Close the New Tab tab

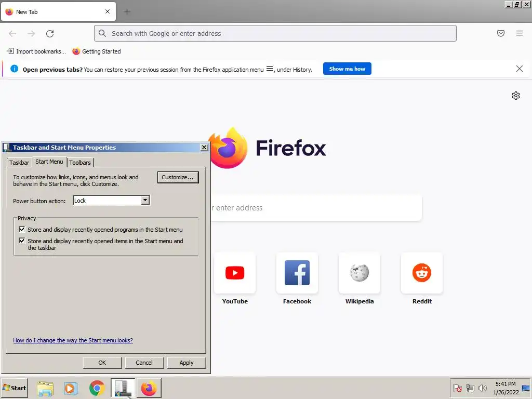(108, 11)
